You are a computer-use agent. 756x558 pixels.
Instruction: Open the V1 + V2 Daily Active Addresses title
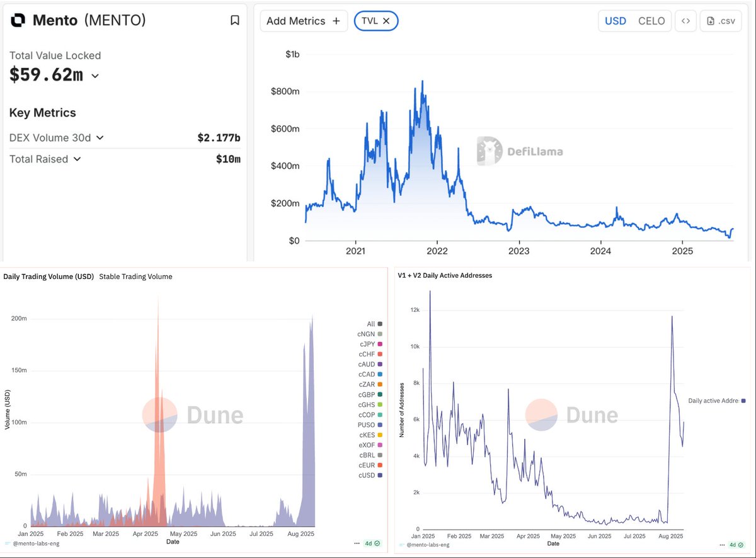coord(445,275)
